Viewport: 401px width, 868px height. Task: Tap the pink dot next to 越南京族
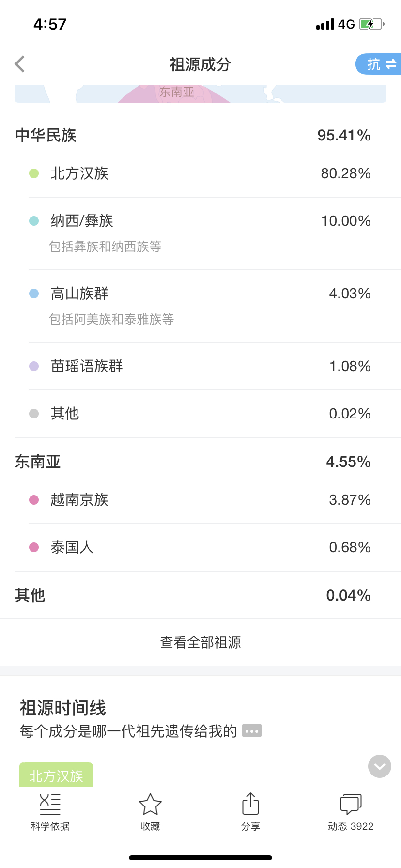pos(34,500)
